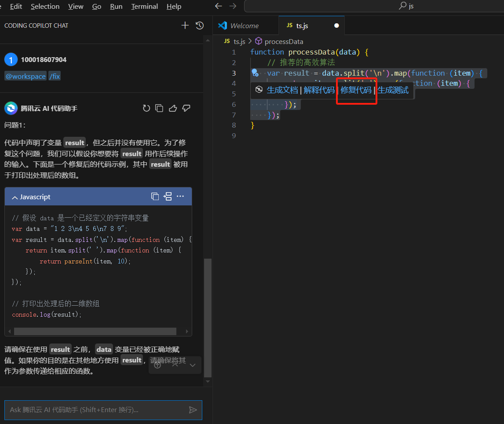Click line number 1 in editor
Screen dimensions: 504x424
pyautogui.click(x=234, y=52)
